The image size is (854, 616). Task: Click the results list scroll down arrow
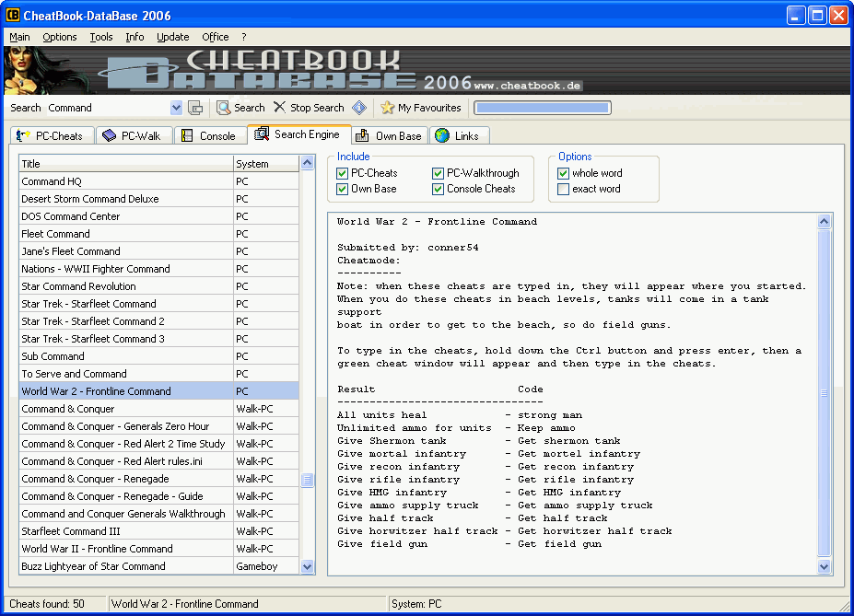pyautogui.click(x=308, y=567)
